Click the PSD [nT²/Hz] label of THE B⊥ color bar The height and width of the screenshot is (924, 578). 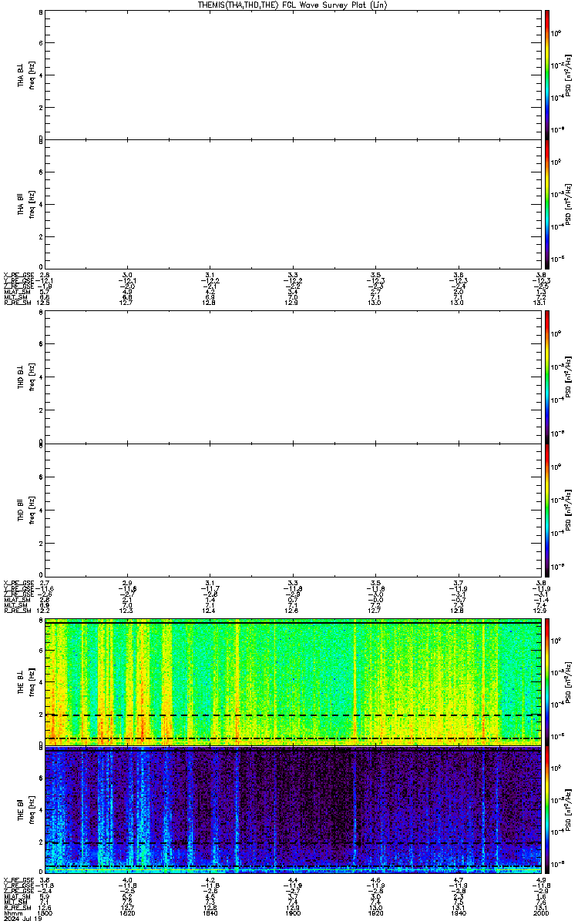[570, 681]
